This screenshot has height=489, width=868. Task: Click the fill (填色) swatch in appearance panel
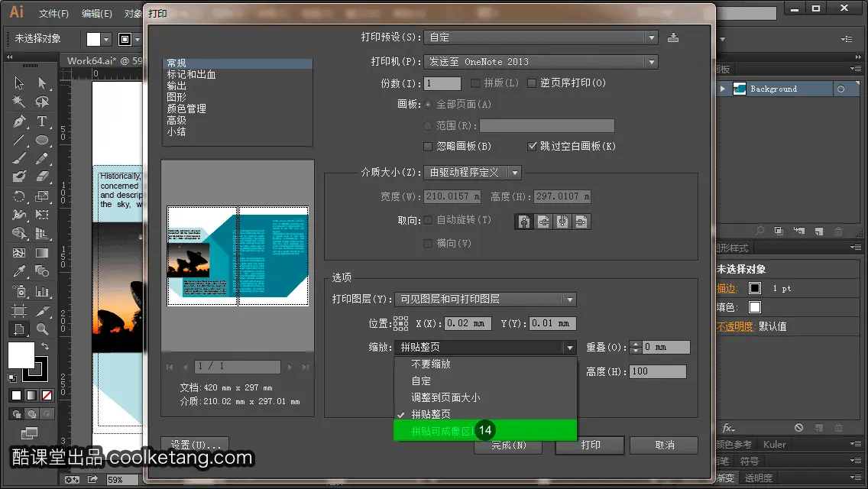pos(754,307)
